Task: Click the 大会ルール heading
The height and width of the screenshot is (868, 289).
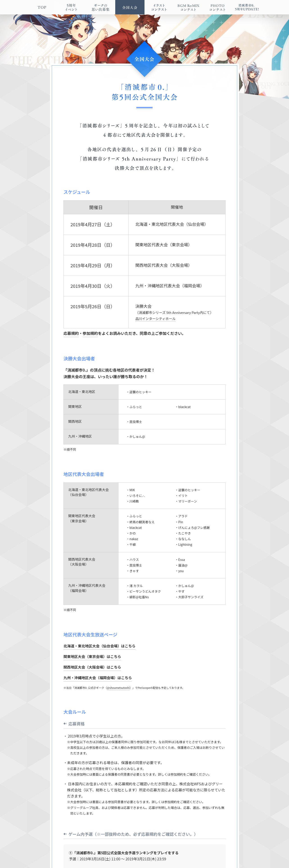Action: point(75,712)
